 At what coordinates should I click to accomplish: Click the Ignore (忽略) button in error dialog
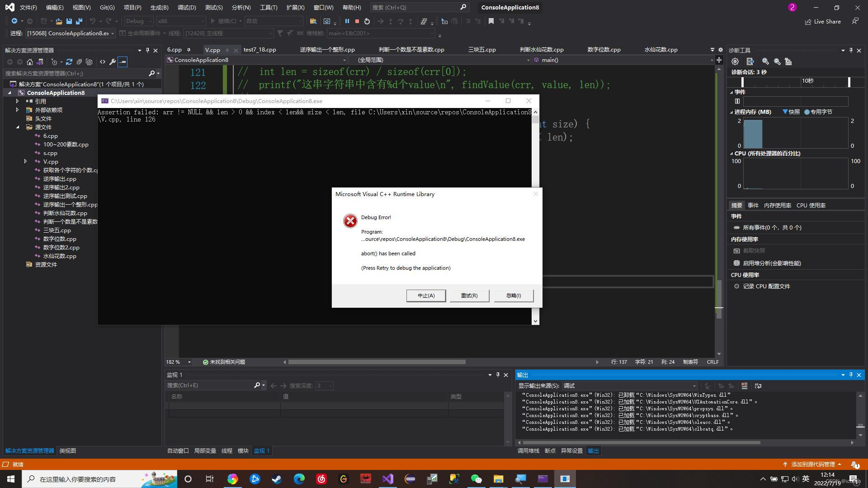(514, 296)
